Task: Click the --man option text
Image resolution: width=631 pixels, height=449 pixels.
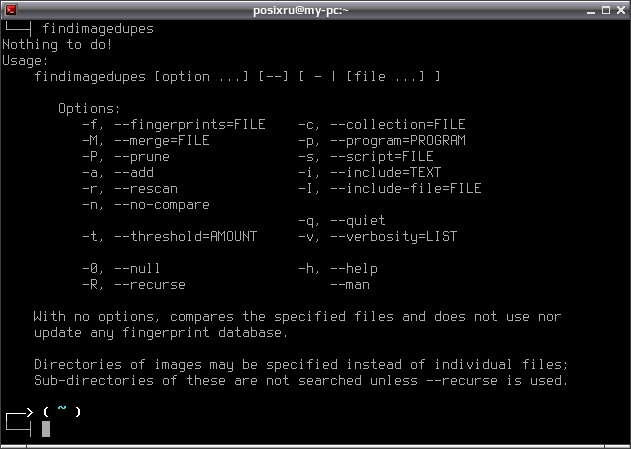Action: [x=350, y=284]
